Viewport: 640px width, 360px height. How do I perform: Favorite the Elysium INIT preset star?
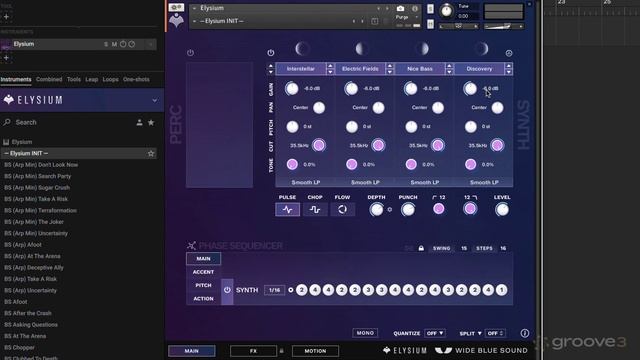point(151,153)
